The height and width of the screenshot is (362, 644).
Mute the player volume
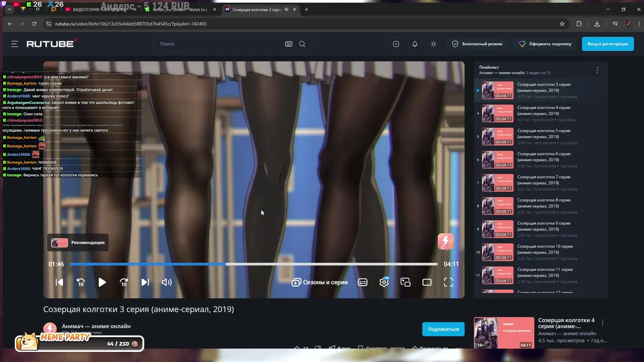click(167, 282)
